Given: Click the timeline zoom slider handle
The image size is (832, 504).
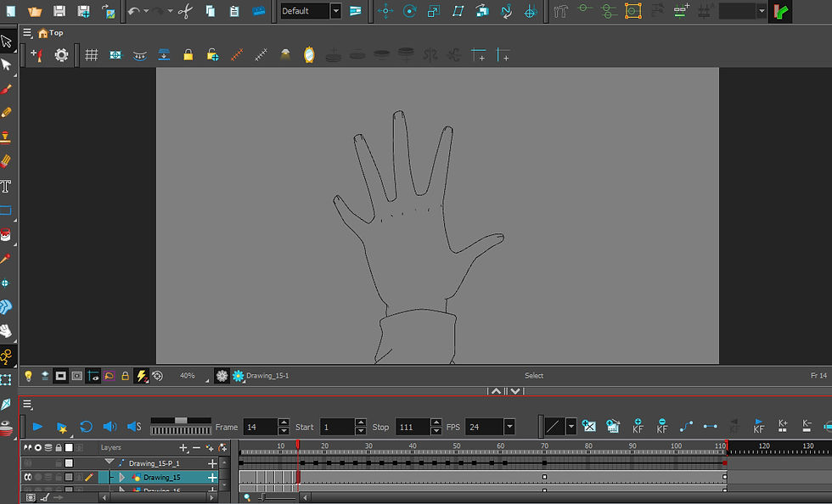Looking at the screenshot, I should coord(262,497).
